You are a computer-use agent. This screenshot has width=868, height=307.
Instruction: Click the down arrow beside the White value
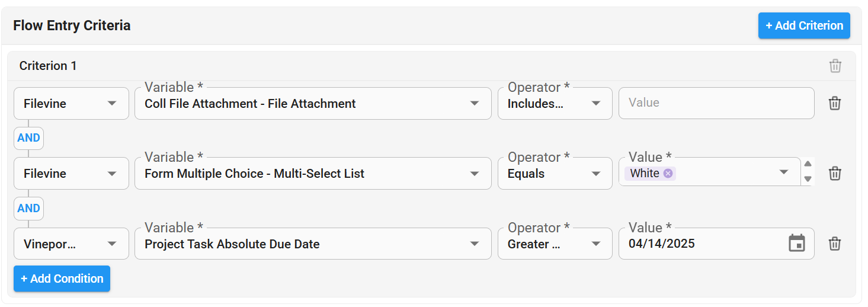[808, 179]
